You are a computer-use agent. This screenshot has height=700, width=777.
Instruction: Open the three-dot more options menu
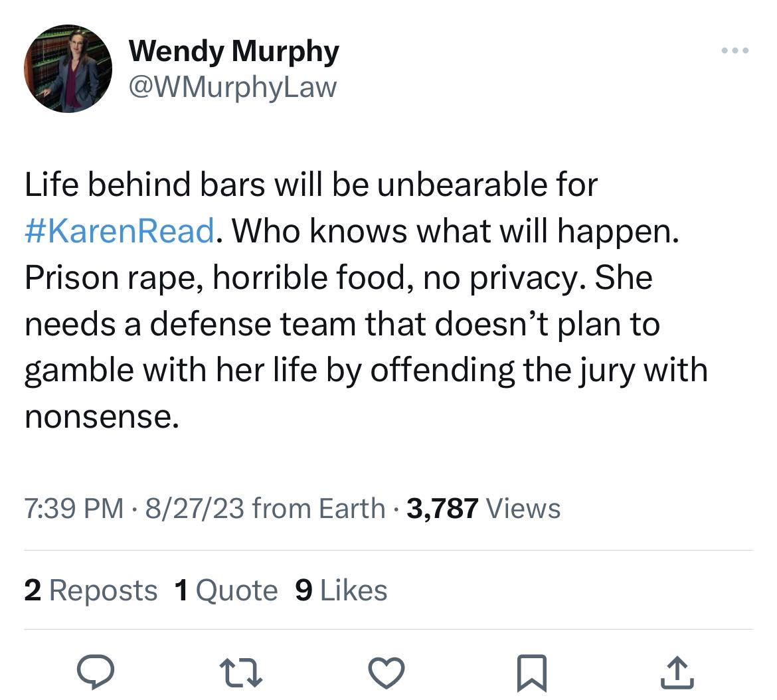pos(736,51)
